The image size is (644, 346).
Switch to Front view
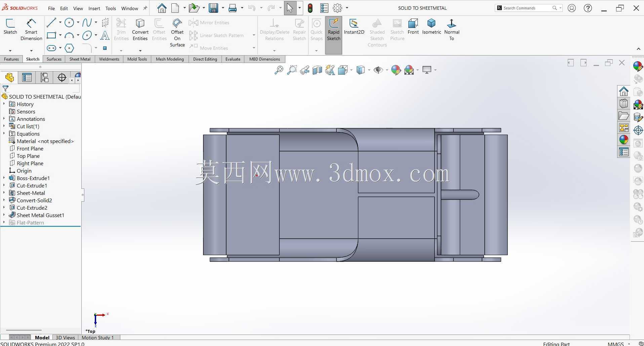coord(413,27)
